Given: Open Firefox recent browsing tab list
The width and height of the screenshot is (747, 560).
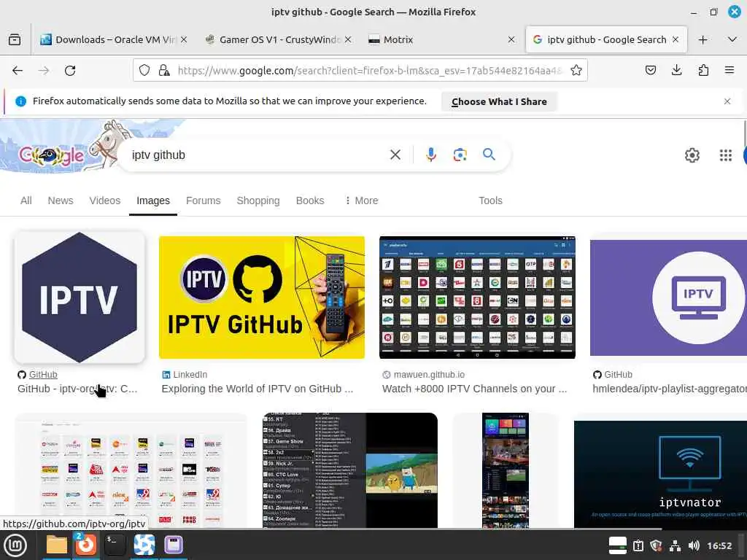Looking at the screenshot, I should point(15,39).
